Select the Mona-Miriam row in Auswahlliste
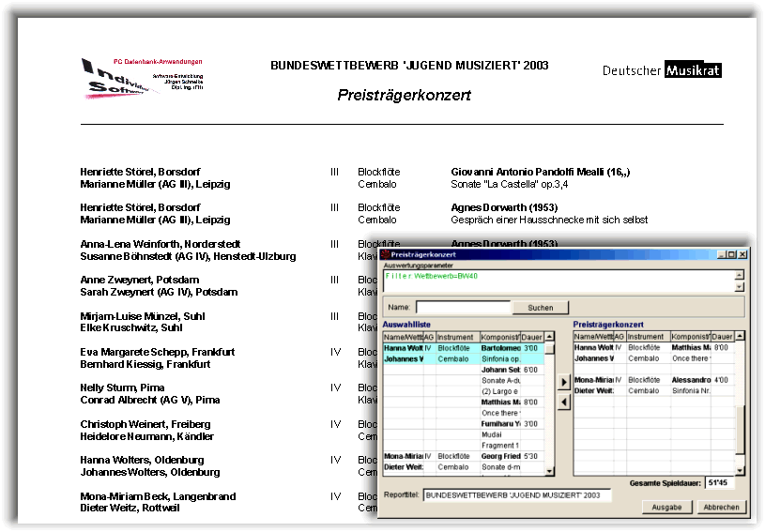Viewport: 765px width, 532px height. [x=402, y=456]
